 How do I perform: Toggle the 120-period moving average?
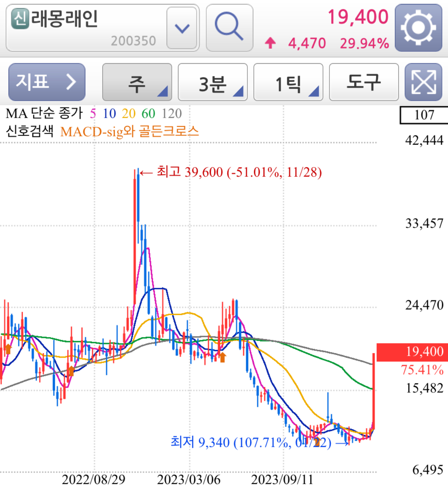click(171, 113)
